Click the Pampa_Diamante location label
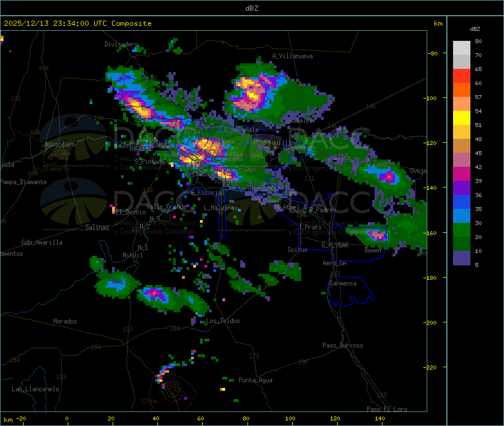The image size is (504, 426). pyautogui.click(x=23, y=182)
